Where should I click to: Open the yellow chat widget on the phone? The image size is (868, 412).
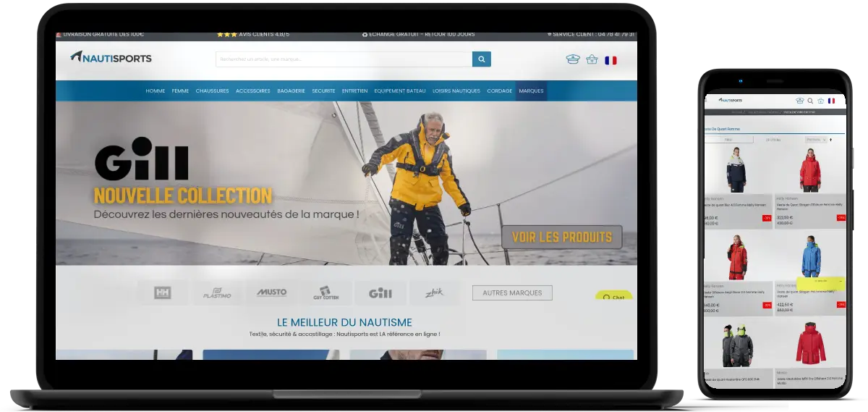(821, 282)
